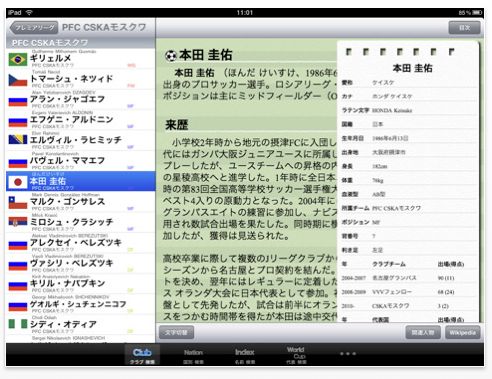
Task: Tap the Serbia flag beside ミロシュ・クラシッチ
Action: point(18,222)
